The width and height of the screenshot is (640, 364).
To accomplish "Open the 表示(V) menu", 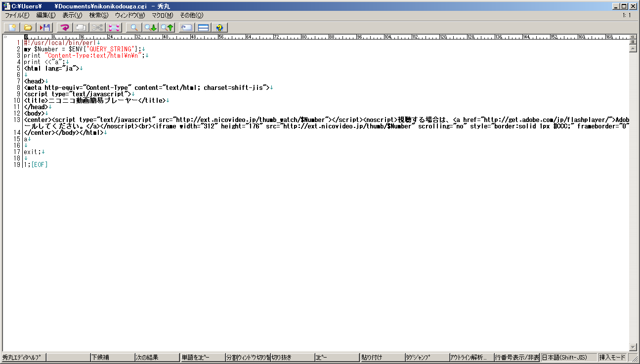I will [x=72, y=15].
